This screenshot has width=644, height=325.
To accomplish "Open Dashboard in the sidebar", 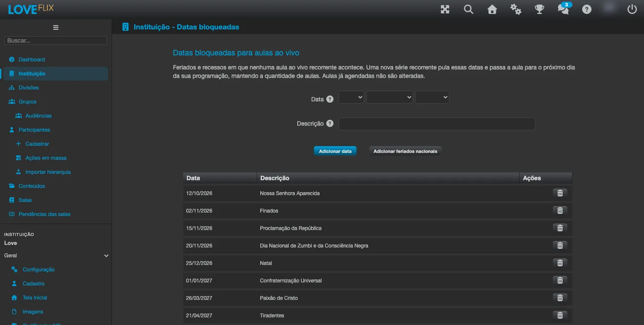I will (x=32, y=60).
